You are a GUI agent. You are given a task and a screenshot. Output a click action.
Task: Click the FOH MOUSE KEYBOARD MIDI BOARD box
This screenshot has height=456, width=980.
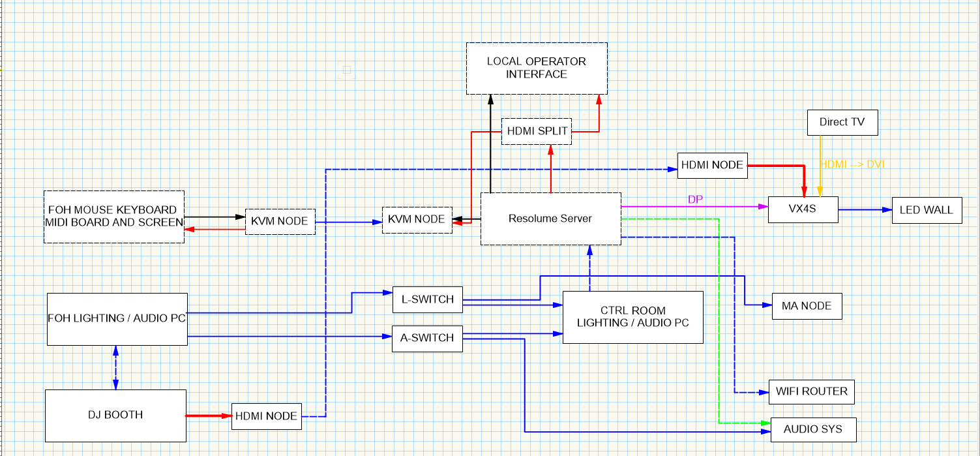pos(113,217)
